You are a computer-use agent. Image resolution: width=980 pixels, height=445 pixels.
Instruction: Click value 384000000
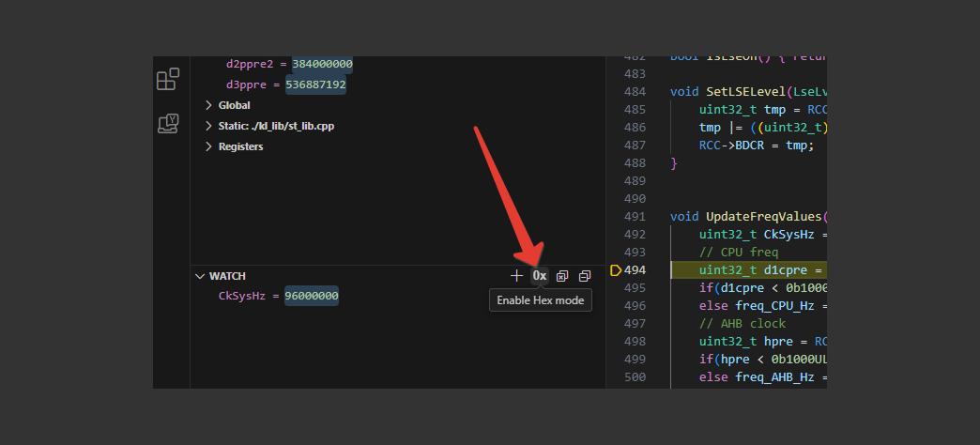[323, 64]
